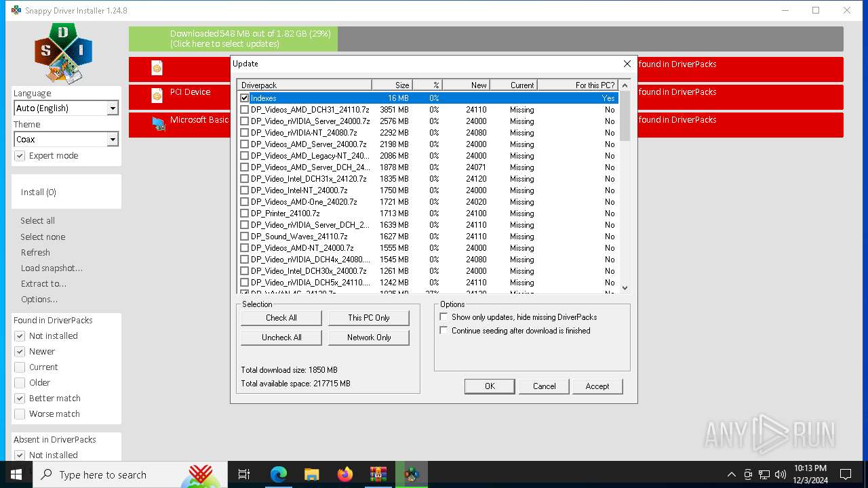868x488 pixels.
Task: Select the DP_Video_Intel-NT_24000.7z row
Action: click(x=427, y=190)
